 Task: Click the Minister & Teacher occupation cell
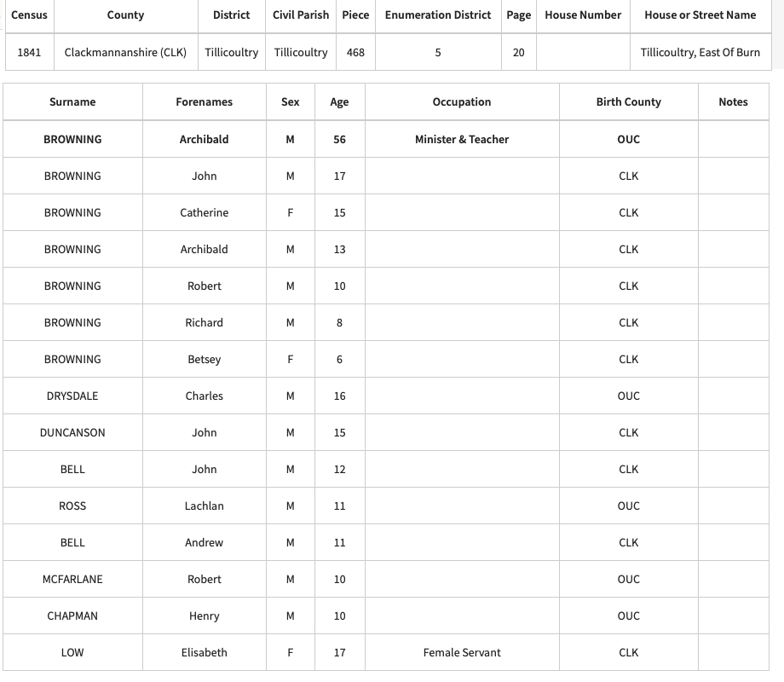[x=461, y=139]
